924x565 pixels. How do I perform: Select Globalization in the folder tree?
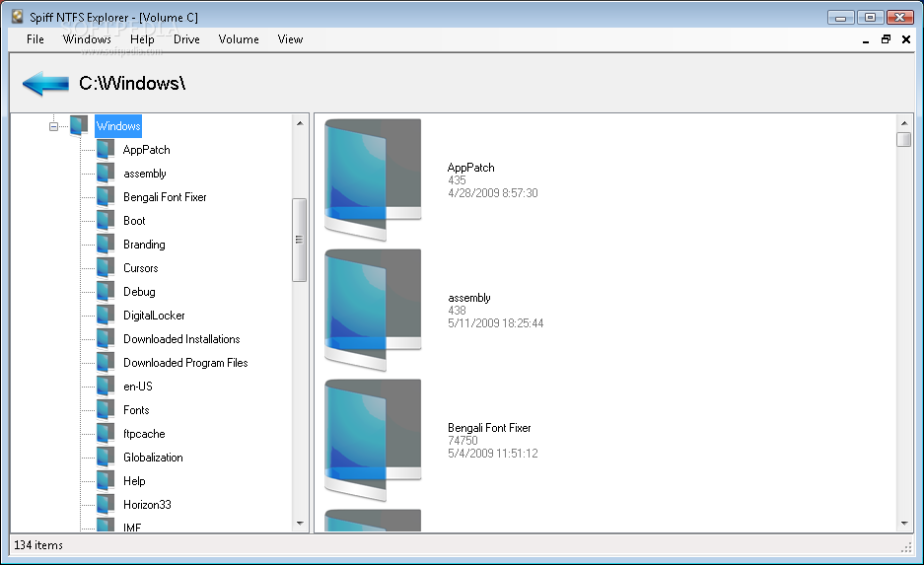click(x=153, y=457)
